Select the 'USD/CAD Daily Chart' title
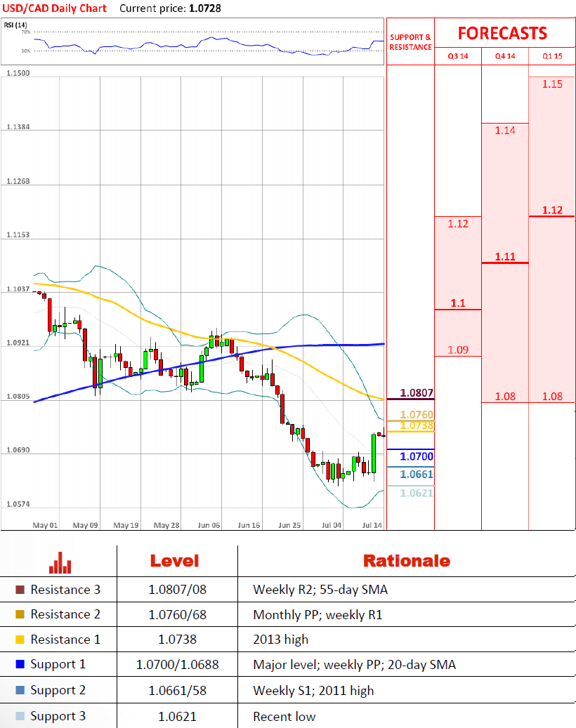 [54, 8]
